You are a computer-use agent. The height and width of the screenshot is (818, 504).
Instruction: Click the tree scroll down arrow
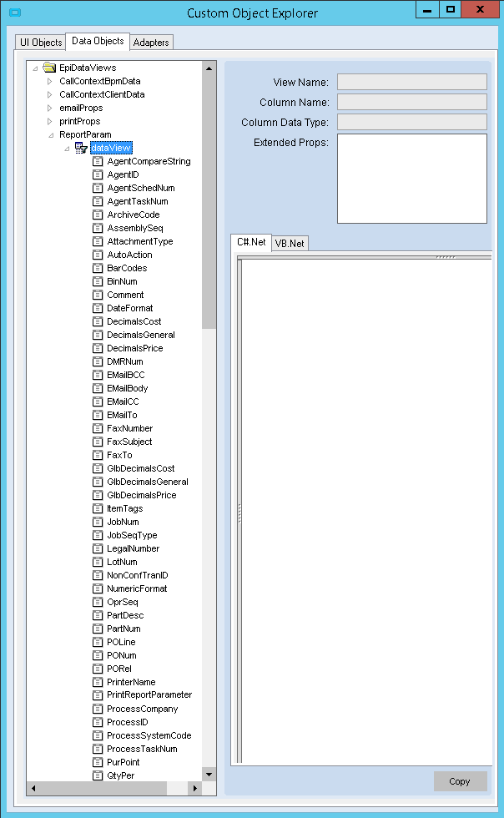click(x=209, y=775)
